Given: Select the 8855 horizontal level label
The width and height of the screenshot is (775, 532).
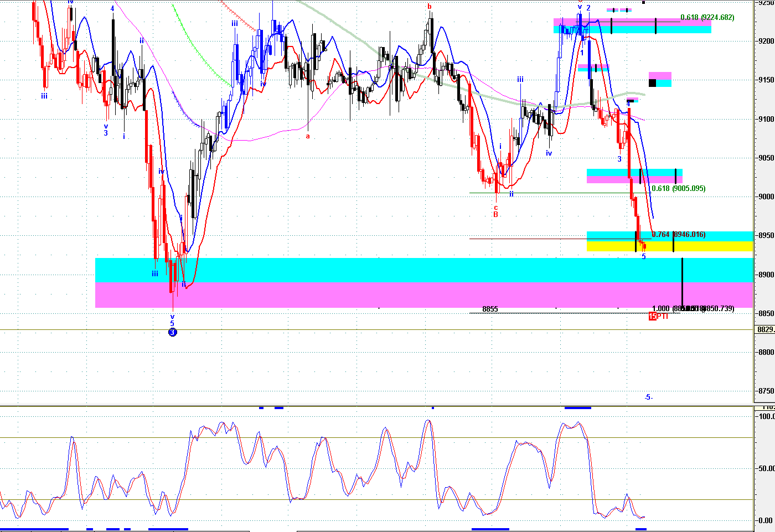Looking at the screenshot, I should click(490, 309).
